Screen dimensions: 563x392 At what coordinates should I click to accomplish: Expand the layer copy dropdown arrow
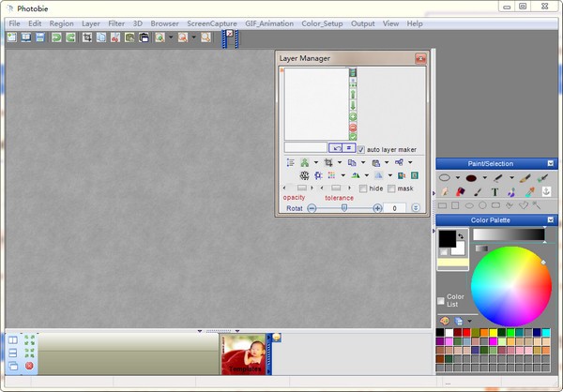(x=363, y=162)
